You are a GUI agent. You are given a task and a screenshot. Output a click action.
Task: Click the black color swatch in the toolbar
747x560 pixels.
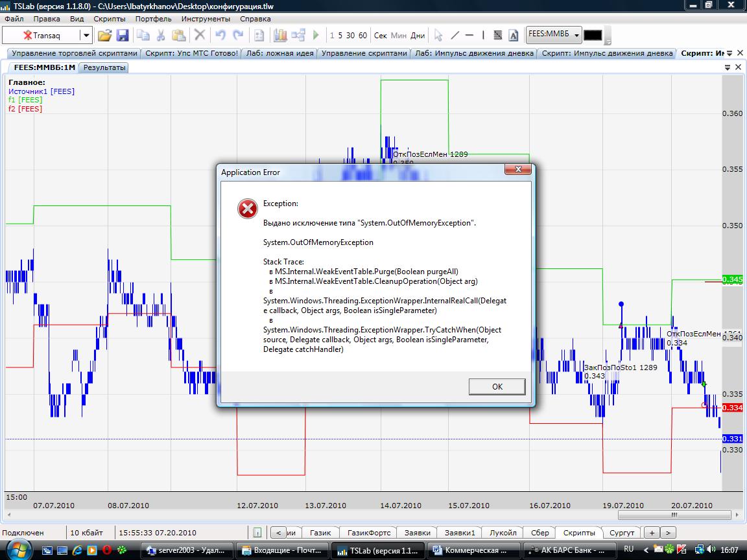coord(593,35)
